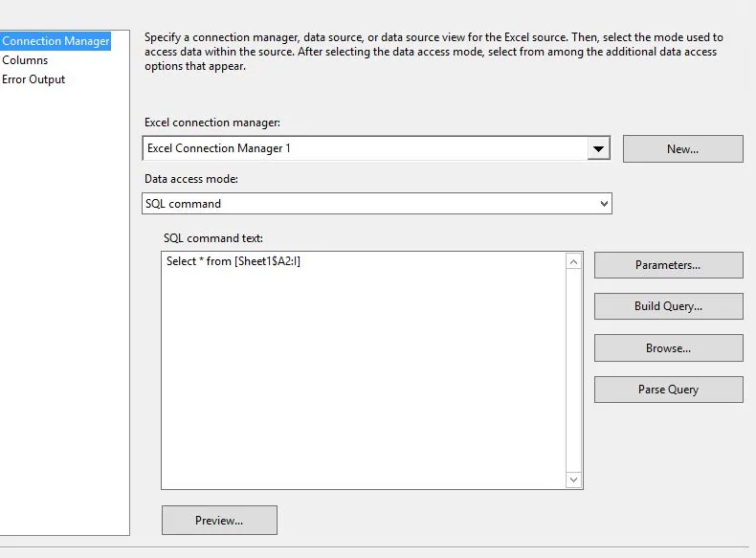
Task: Click the Browse... button
Action: click(x=668, y=348)
